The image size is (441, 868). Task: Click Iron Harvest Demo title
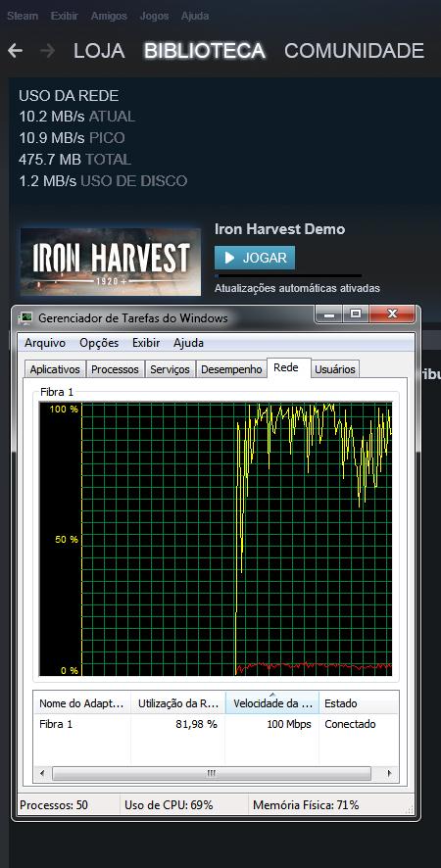pos(279,229)
